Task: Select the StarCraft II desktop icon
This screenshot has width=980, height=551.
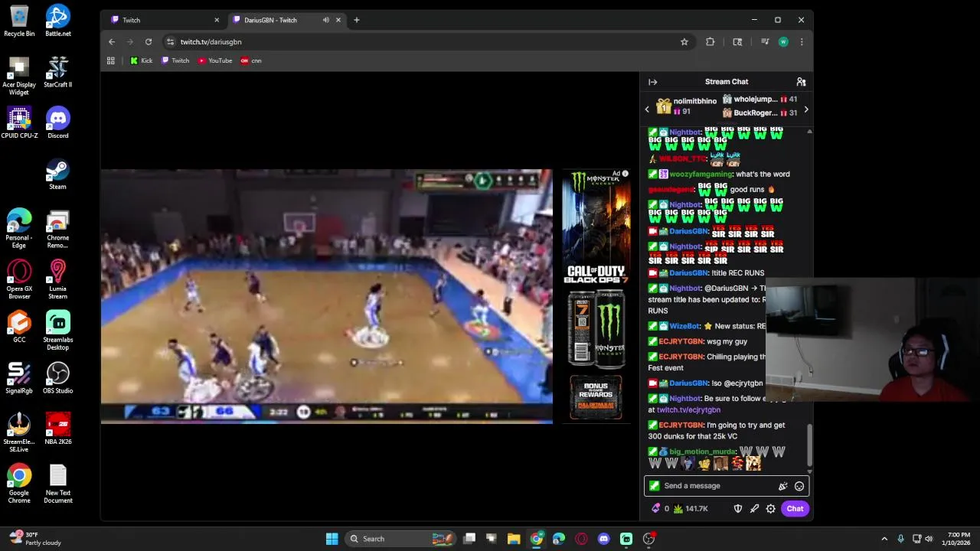Action: click(58, 72)
